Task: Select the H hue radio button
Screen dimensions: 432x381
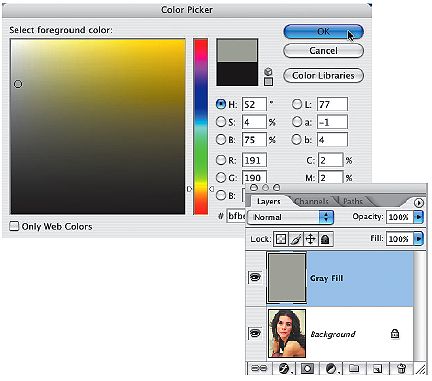Action: 221,104
